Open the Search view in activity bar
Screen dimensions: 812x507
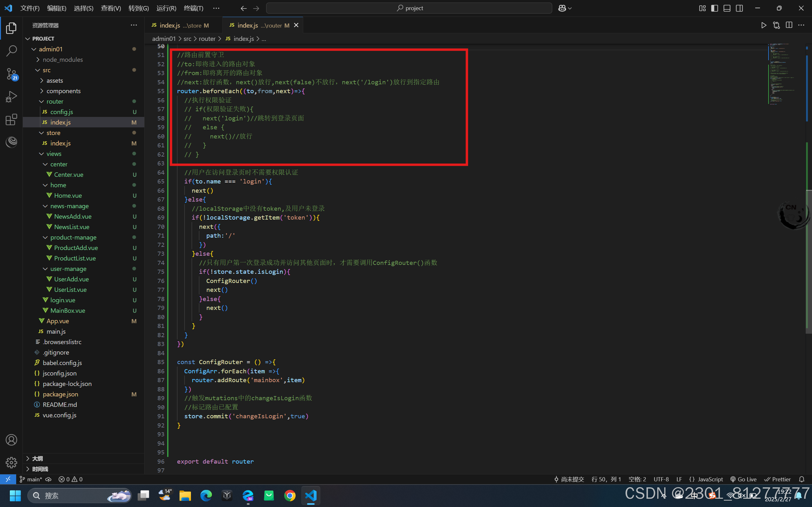click(11, 51)
